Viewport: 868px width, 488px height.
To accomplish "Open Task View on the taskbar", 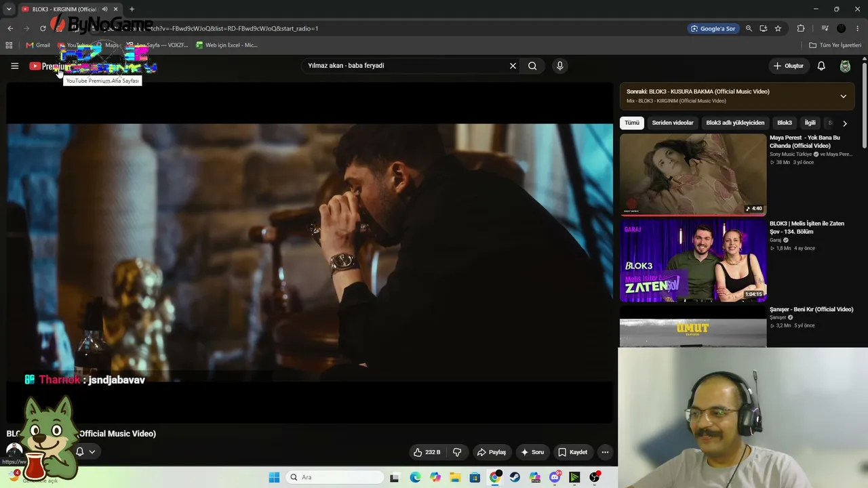I will pos(395,477).
